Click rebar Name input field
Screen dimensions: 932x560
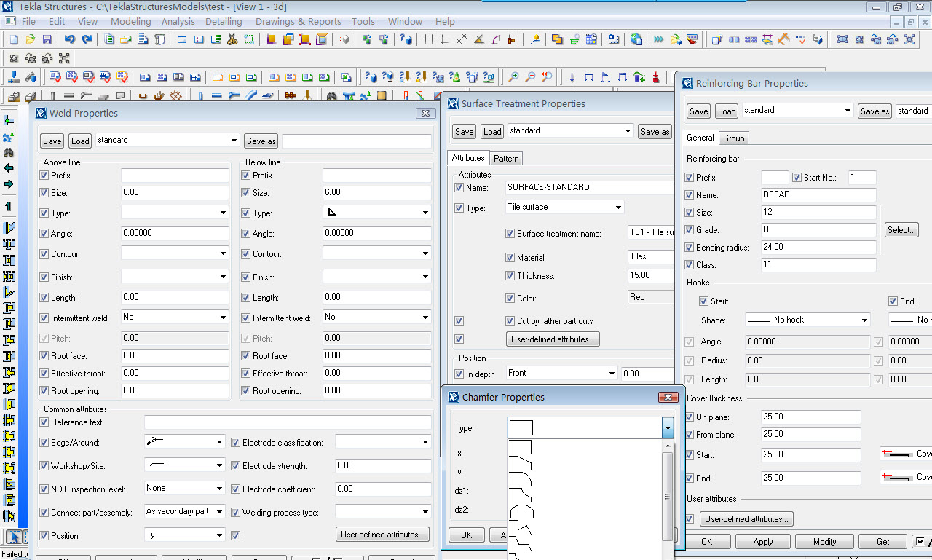(818, 195)
